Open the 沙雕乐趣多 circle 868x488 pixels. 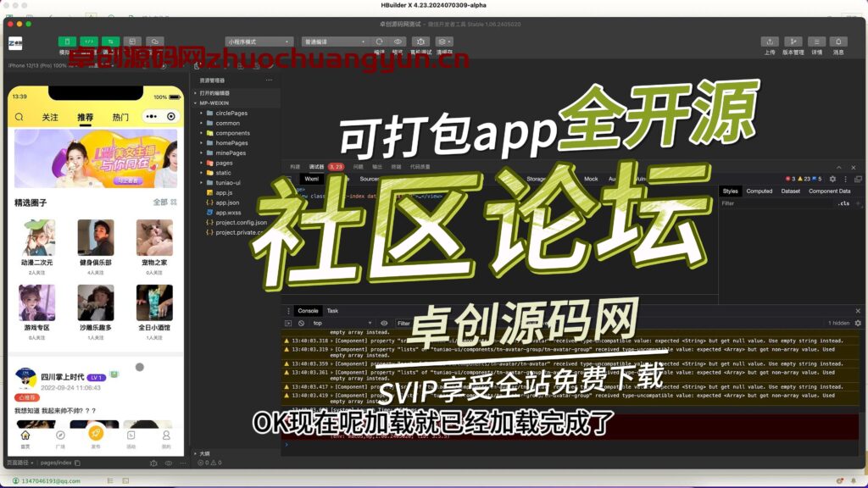[96, 302]
